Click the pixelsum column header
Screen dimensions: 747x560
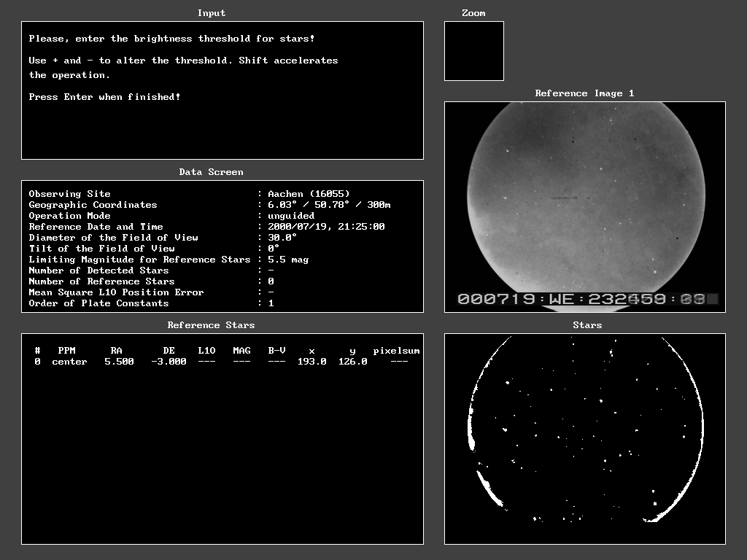click(x=396, y=351)
